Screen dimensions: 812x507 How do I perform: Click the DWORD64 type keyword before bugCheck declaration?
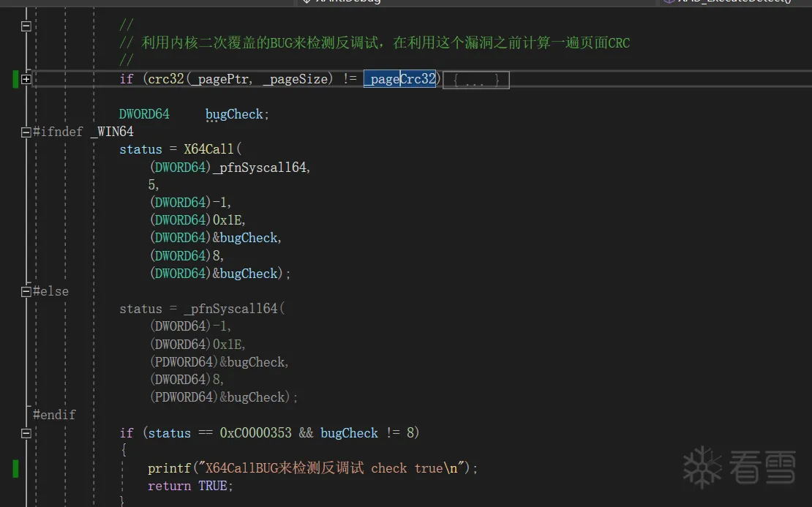[x=144, y=114]
